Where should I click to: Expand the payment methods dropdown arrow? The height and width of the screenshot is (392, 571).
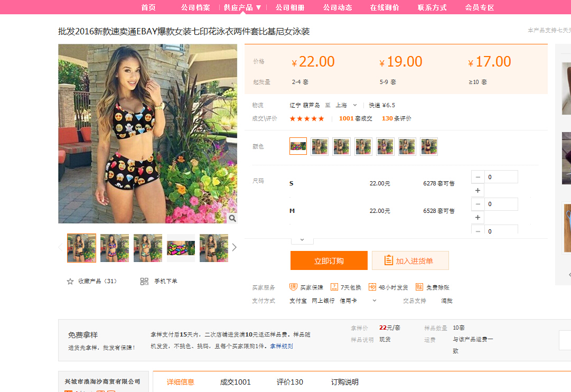click(x=375, y=301)
